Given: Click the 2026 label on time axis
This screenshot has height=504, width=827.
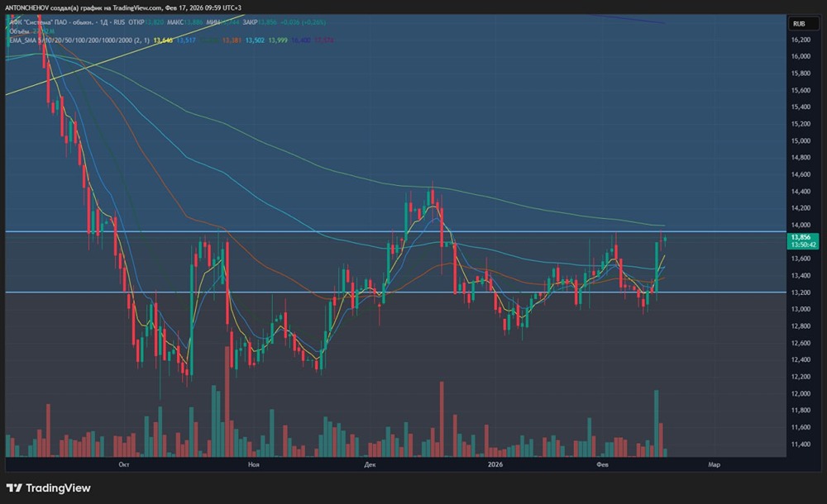Looking at the screenshot, I should (x=495, y=464).
